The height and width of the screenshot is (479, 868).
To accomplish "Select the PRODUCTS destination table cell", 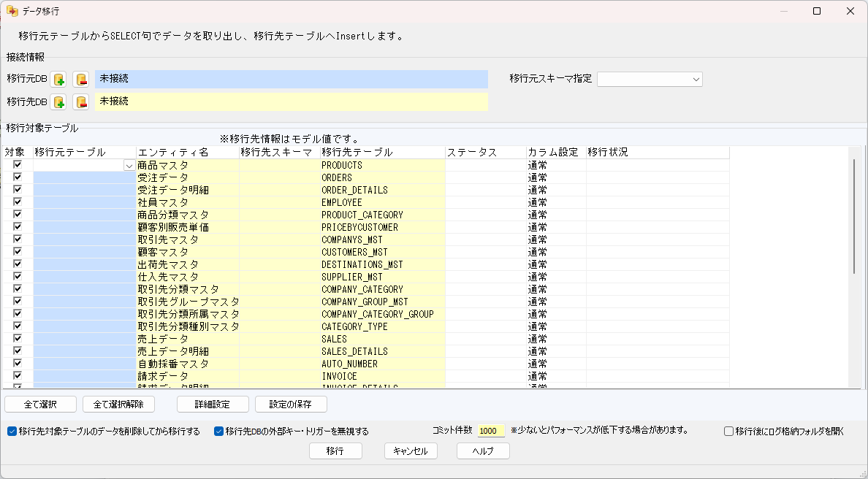I will coord(383,165).
